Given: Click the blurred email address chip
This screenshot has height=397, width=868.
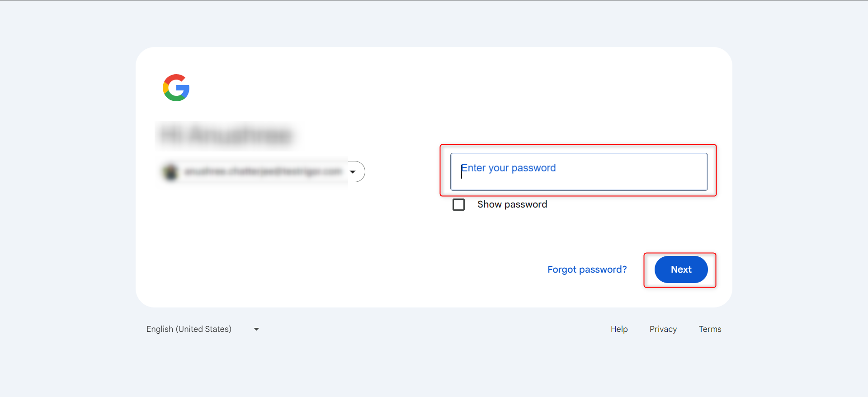Looking at the screenshot, I should tap(262, 172).
